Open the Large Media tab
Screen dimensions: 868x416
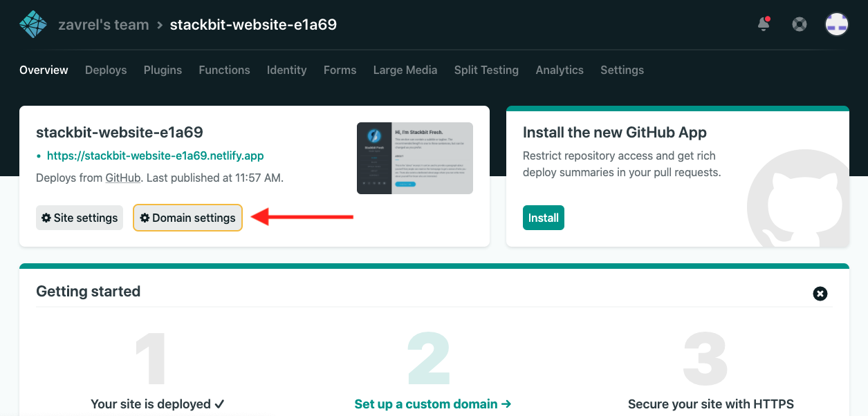pos(405,70)
